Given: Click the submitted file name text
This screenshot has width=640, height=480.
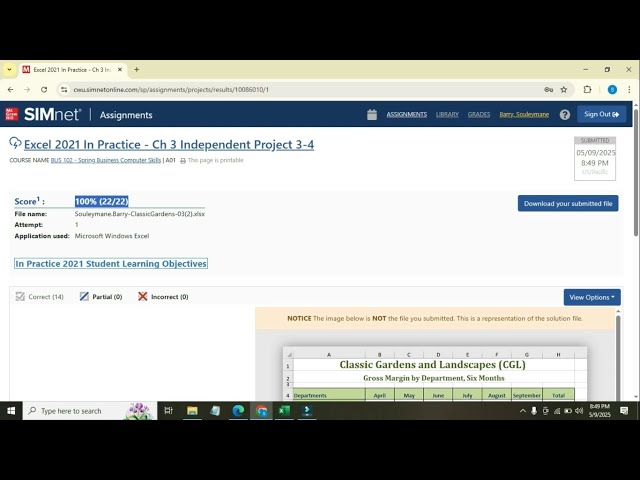Looking at the screenshot, I should (x=140, y=214).
